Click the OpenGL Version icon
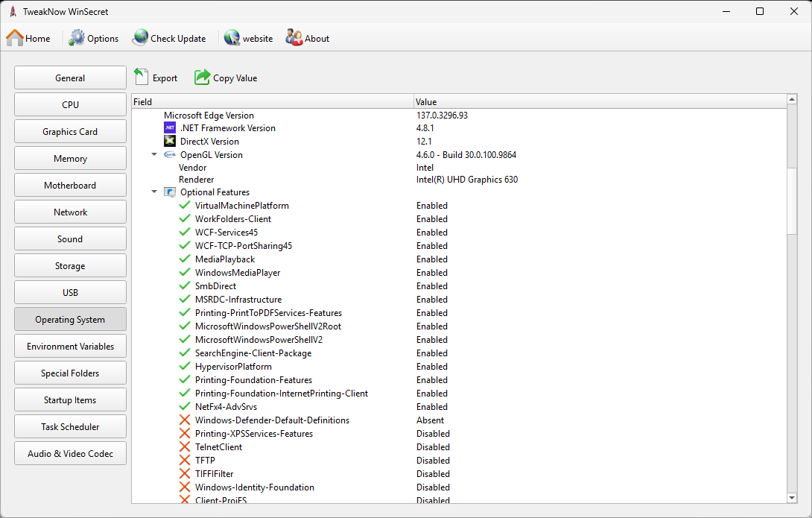812x518 pixels. tap(170, 154)
